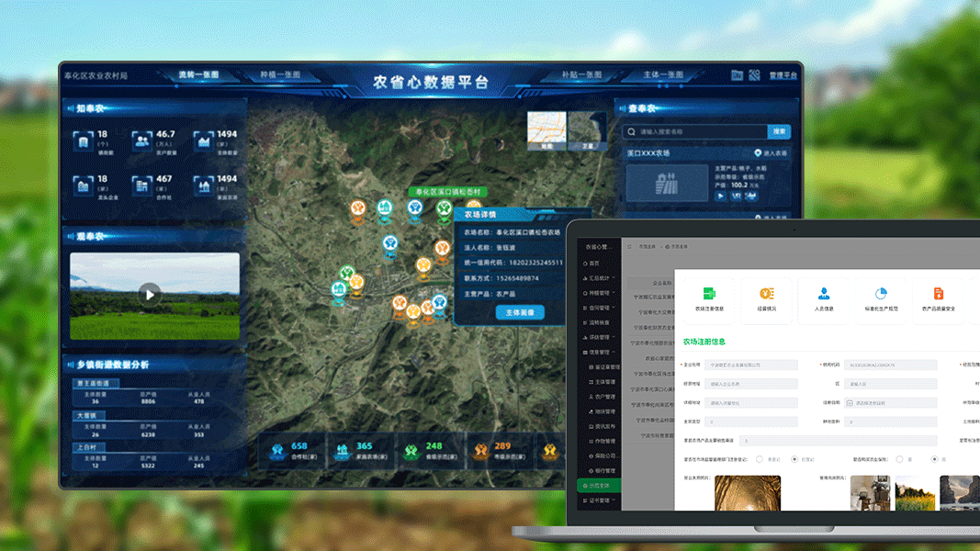Image resolution: width=980 pixels, height=551 pixels.
Task: Click the blue 搜索 button
Action: (779, 132)
